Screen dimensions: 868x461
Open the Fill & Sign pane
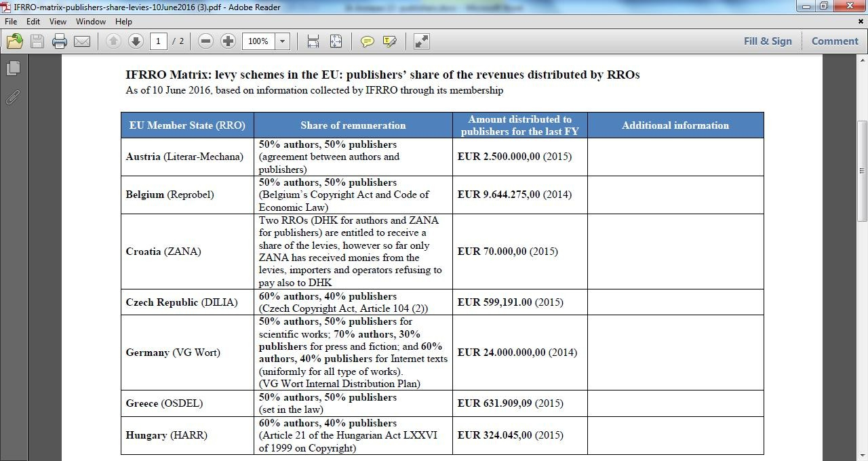click(x=768, y=41)
